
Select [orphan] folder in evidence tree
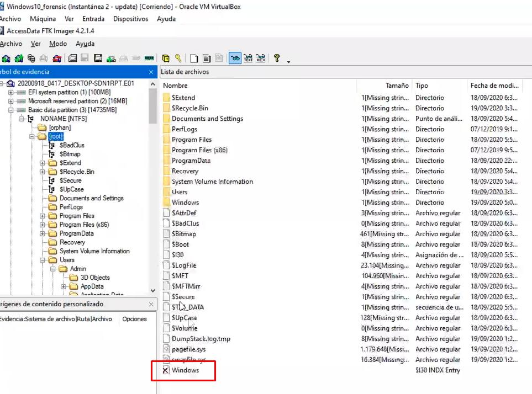60,127
